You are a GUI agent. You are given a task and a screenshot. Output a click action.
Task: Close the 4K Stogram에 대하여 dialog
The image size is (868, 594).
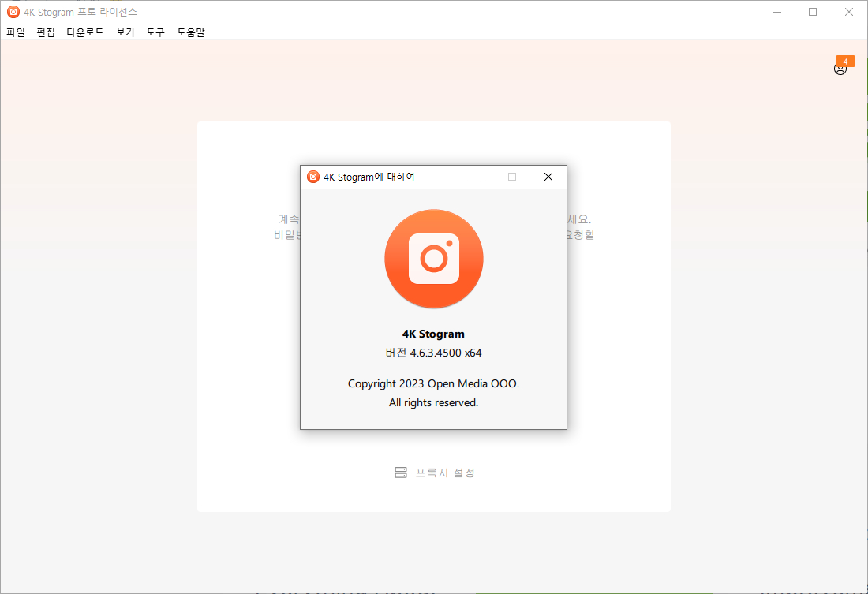point(548,177)
